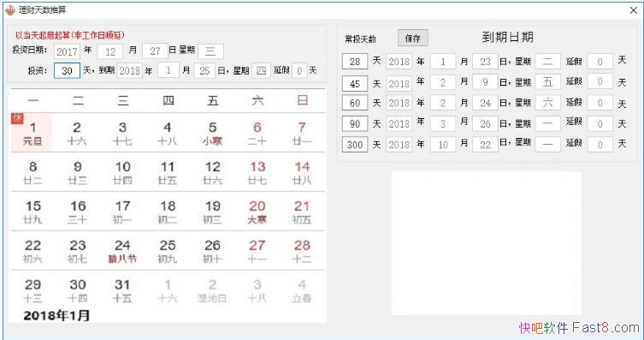
Task: Select January 10 on the calendar
Action: pos(122,173)
